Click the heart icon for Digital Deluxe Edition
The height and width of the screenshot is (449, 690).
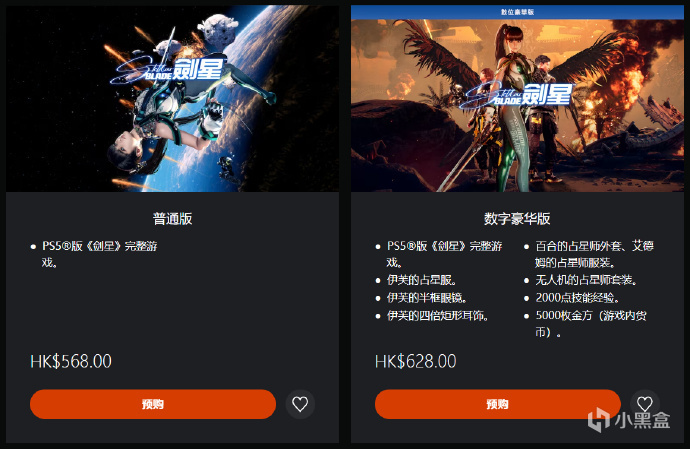click(x=645, y=404)
